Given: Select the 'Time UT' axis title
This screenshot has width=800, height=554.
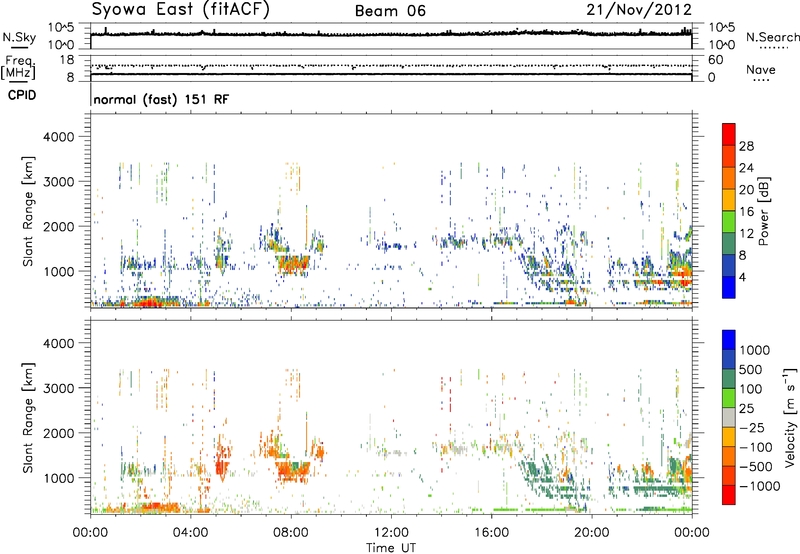Looking at the screenshot, I should pyautogui.click(x=391, y=548).
